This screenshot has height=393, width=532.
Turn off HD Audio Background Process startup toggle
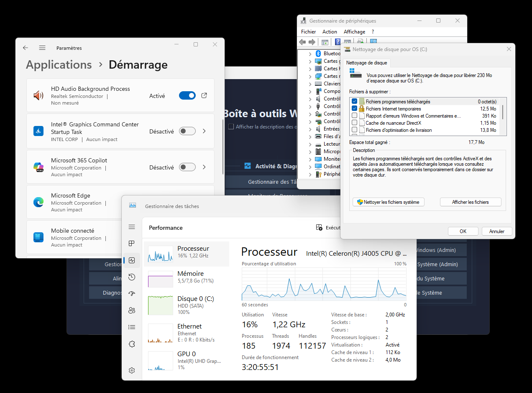(x=187, y=95)
